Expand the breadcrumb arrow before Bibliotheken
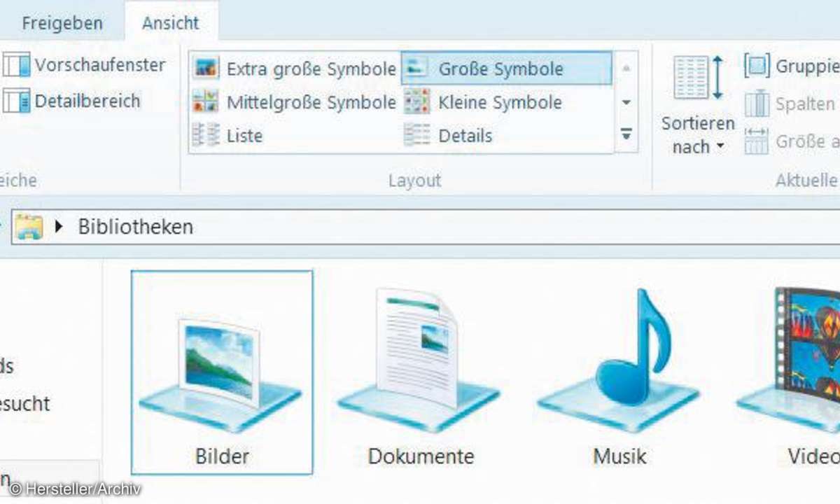 [x=59, y=227]
